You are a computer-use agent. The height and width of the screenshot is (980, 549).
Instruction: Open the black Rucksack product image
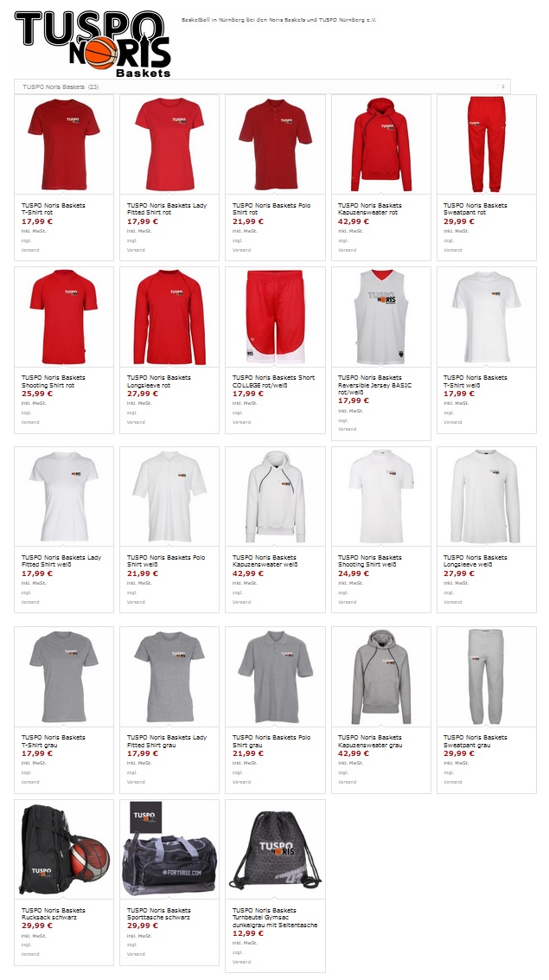[64, 849]
